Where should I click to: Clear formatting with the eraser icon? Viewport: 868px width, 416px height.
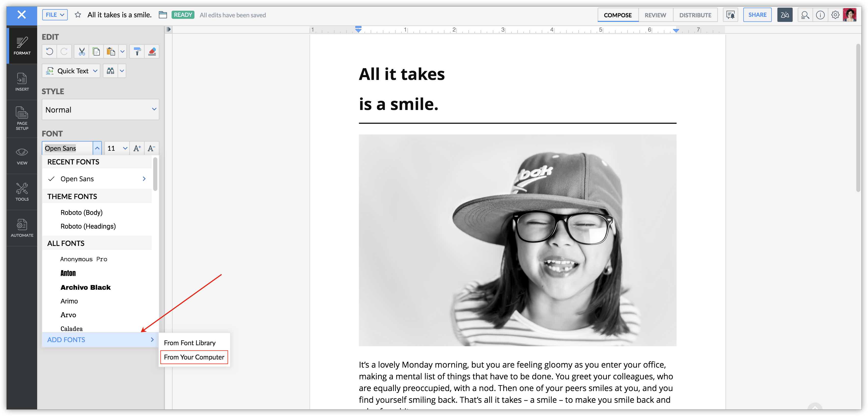click(x=152, y=51)
